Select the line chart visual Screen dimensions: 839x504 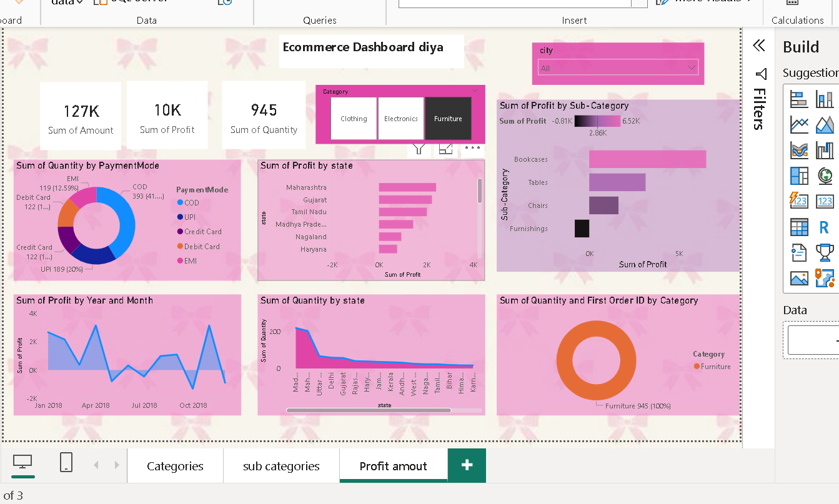[800, 124]
